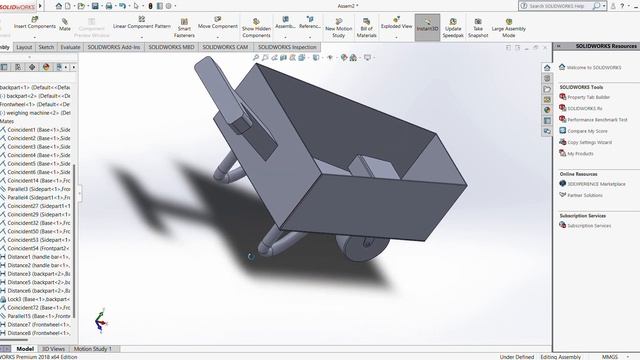
Task: Save the assembly with the Save icon
Action: [95, 6]
